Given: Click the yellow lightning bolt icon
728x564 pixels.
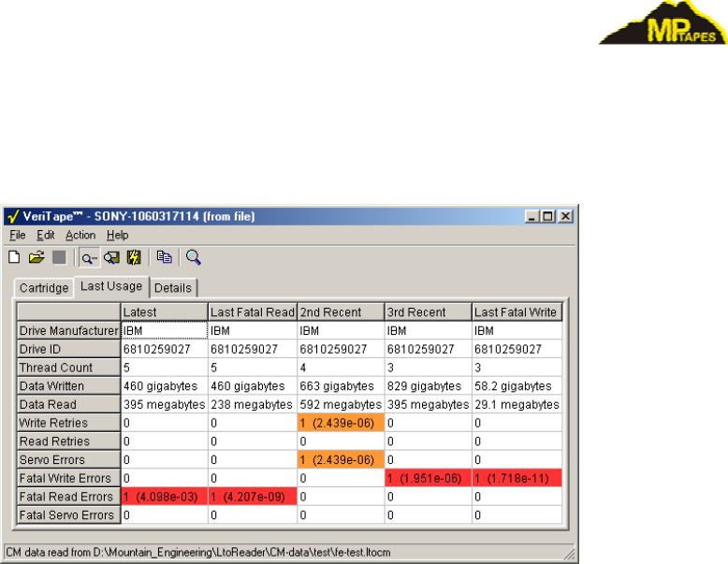Looking at the screenshot, I should coord(134,257).
